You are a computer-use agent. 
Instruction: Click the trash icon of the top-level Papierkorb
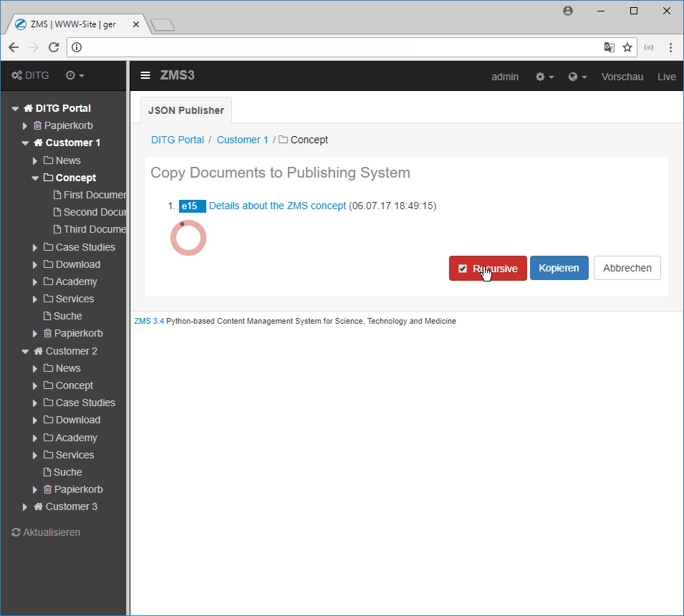tap(37, 125)
